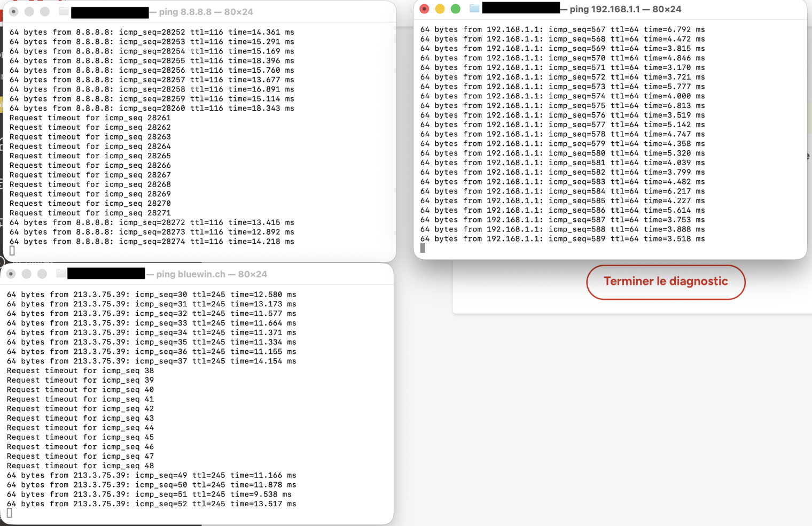
Task: Click the line containing 'icmp_seq=51 ttl=245 time=9.538 ms'
Action: point(149,494)
